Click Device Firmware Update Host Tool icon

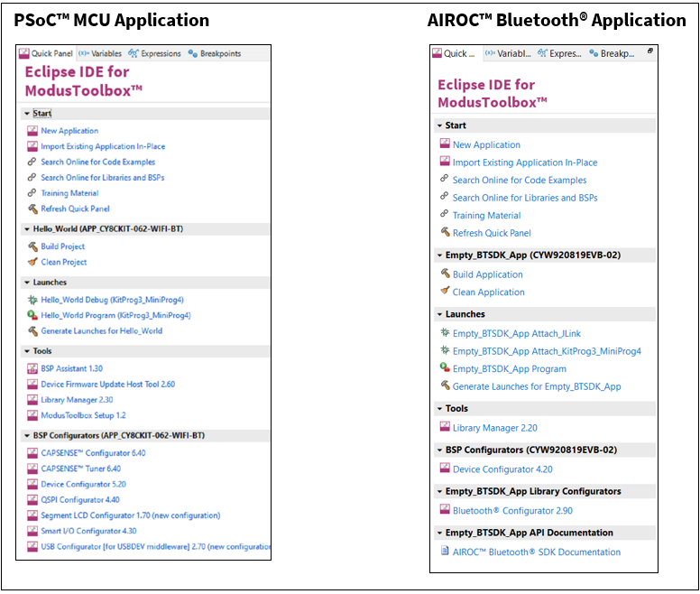pos(32,384)
